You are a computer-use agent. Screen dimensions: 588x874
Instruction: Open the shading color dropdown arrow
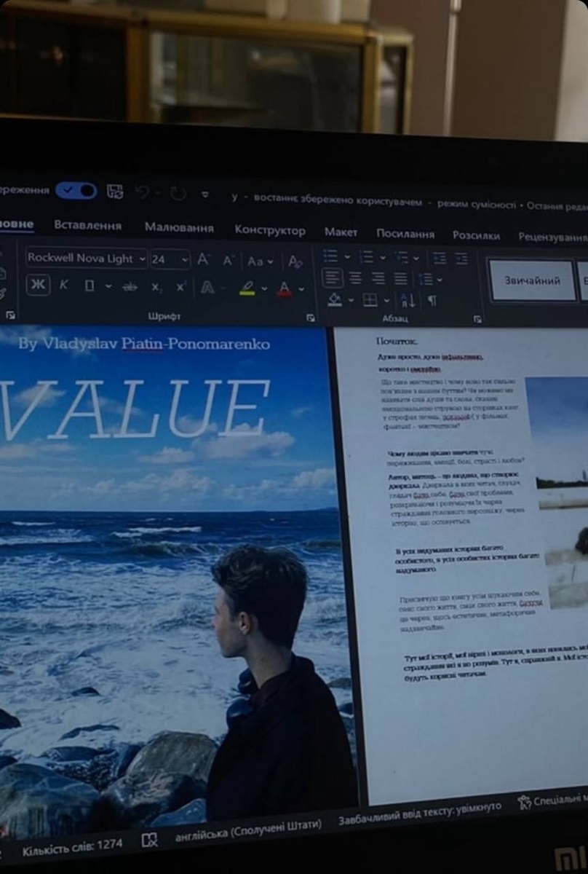pos(351,300)
